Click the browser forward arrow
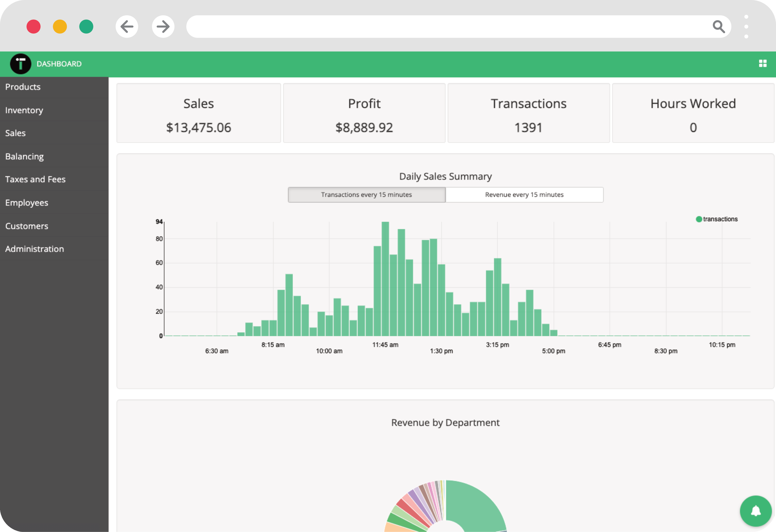This screenshot has width=776, height=532. tap(163, 27)
